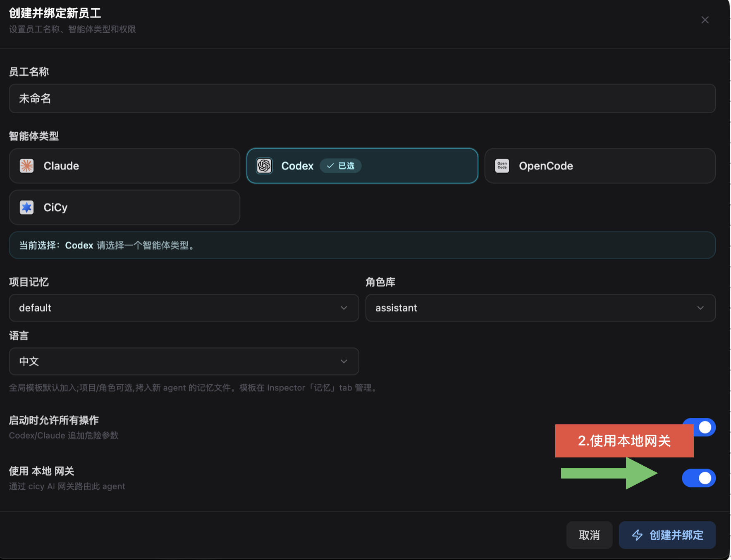Click the 全局模板默认加入 hint text

pyautogui.click(x=194, y=388)
